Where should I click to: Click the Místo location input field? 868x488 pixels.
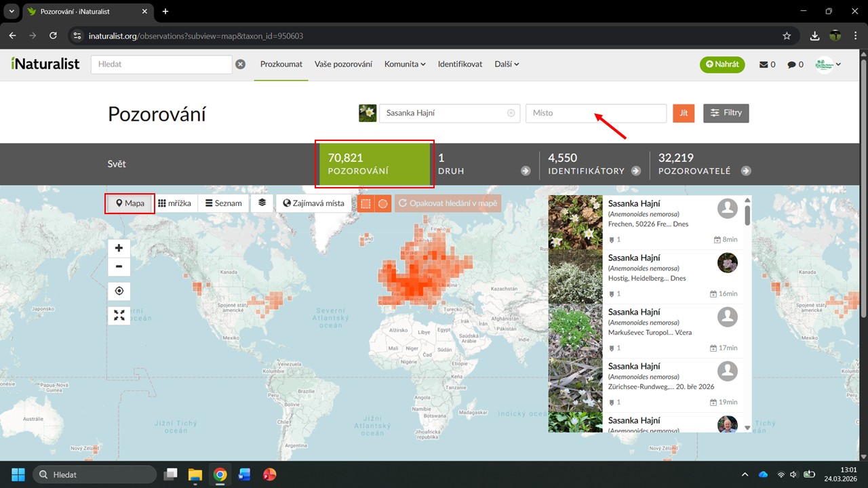[x=595, y=113]
